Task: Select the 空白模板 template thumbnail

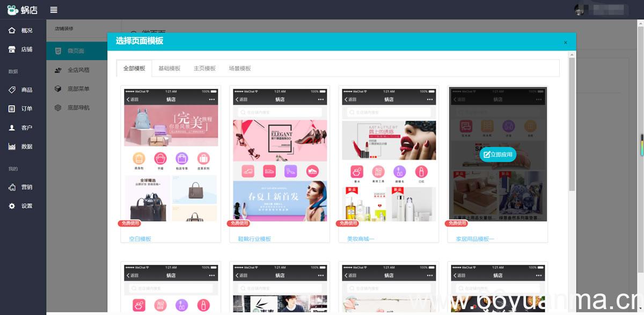Action: [171, 154]
